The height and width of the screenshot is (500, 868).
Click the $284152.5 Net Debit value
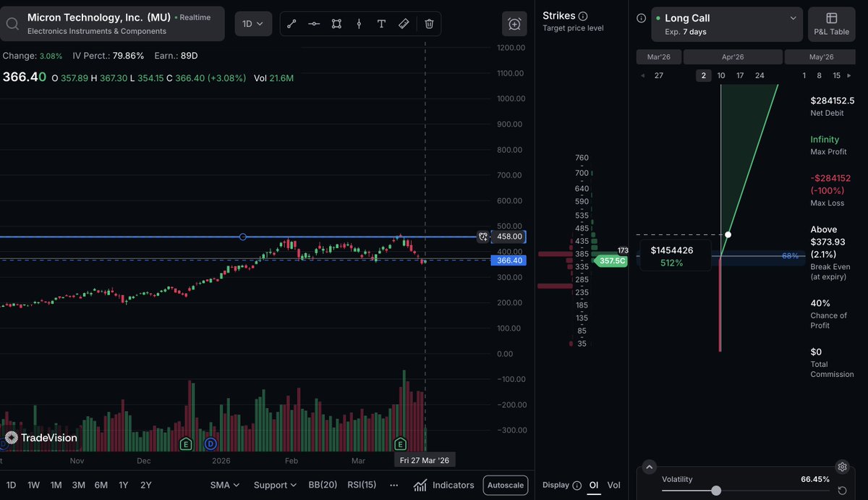tap(833, 101)
